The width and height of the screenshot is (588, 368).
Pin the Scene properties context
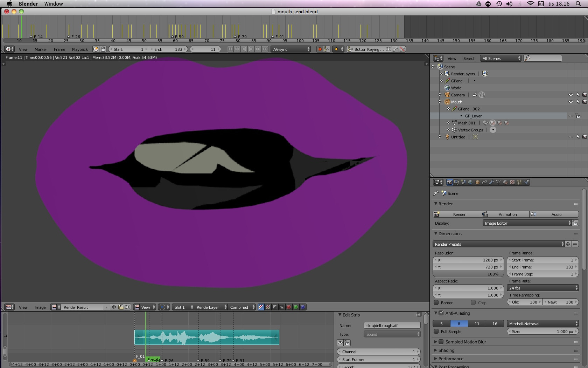click(x=436, y=193)
